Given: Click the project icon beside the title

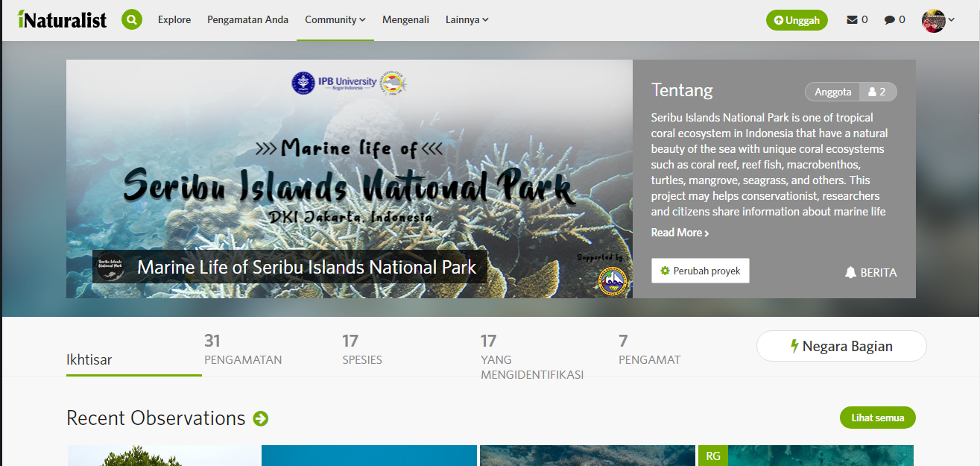Looking at the screenshot, I should point(111,267).
